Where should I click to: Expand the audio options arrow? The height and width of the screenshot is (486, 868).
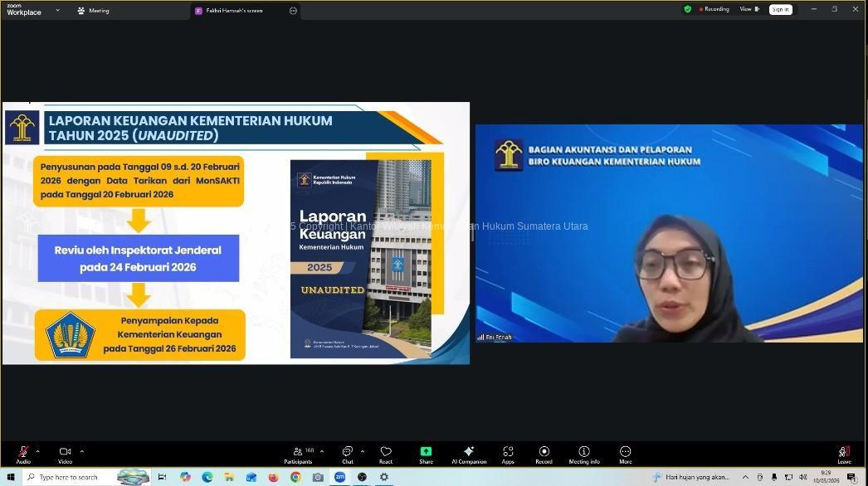coord(37,451)
